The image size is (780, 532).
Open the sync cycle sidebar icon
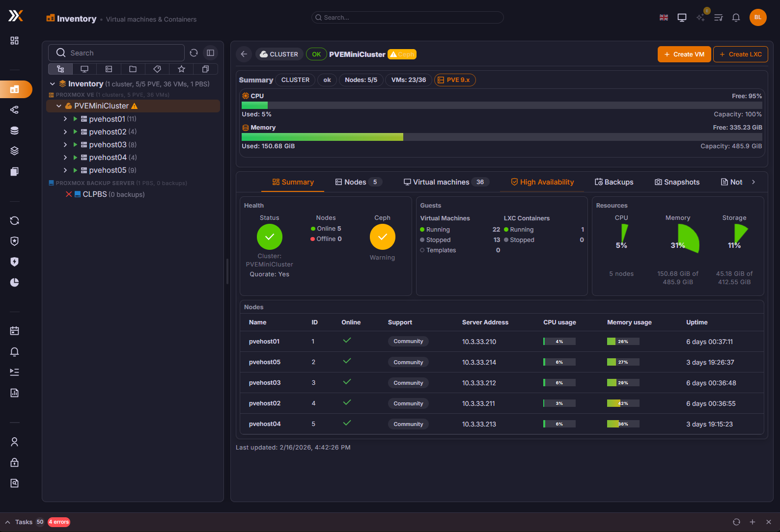tap(15, 221)
